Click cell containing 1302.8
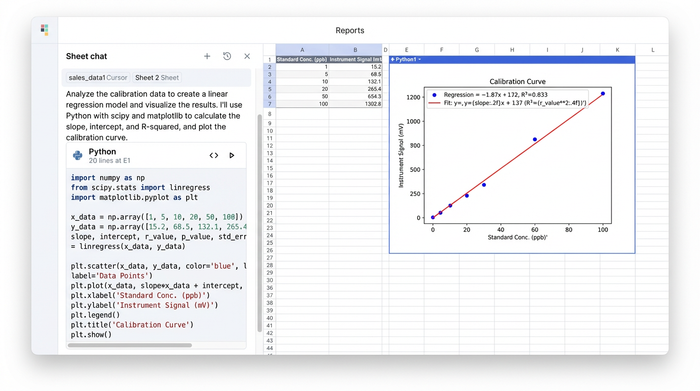 click(x=355, y=104)
